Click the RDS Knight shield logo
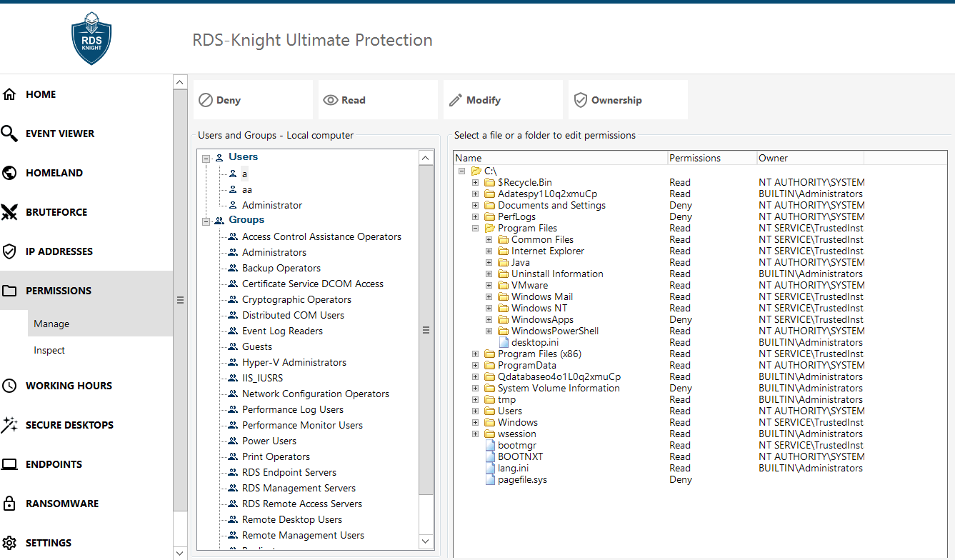This screenshot has height=560, width=955. (91, 40)
